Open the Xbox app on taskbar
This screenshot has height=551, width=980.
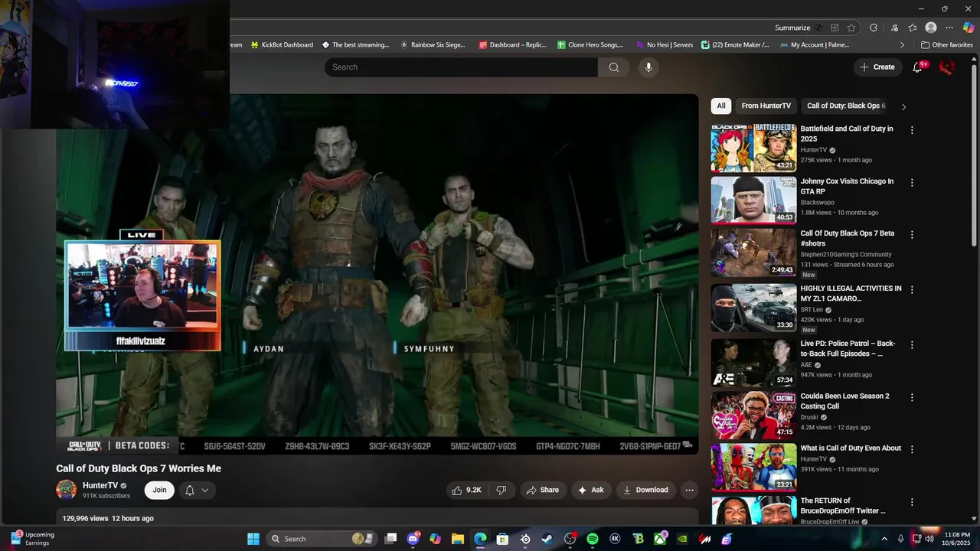point(660,539)
